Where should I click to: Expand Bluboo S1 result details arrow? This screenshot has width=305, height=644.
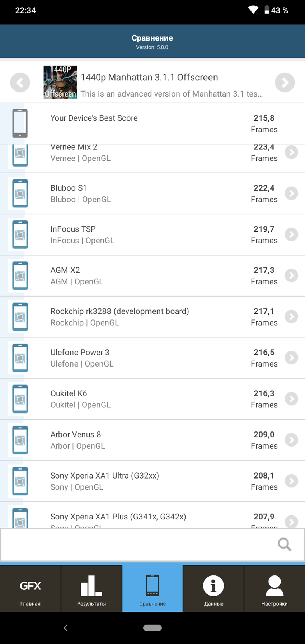click(x=291, y=193)
